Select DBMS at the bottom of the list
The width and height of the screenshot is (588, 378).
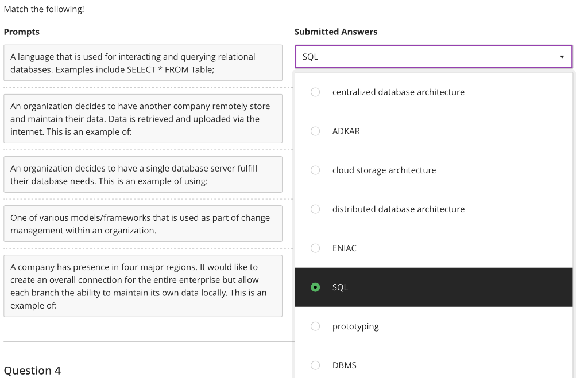coord(315,365)
